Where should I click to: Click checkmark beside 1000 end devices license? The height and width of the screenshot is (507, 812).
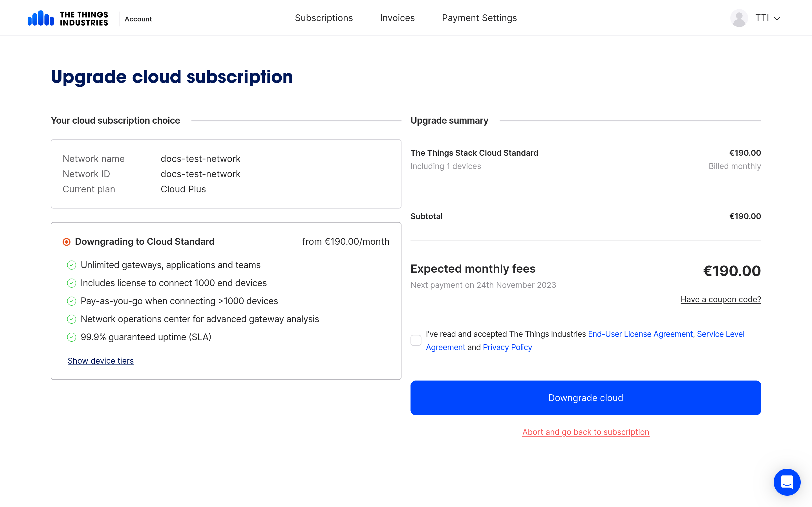pos(71,283)
